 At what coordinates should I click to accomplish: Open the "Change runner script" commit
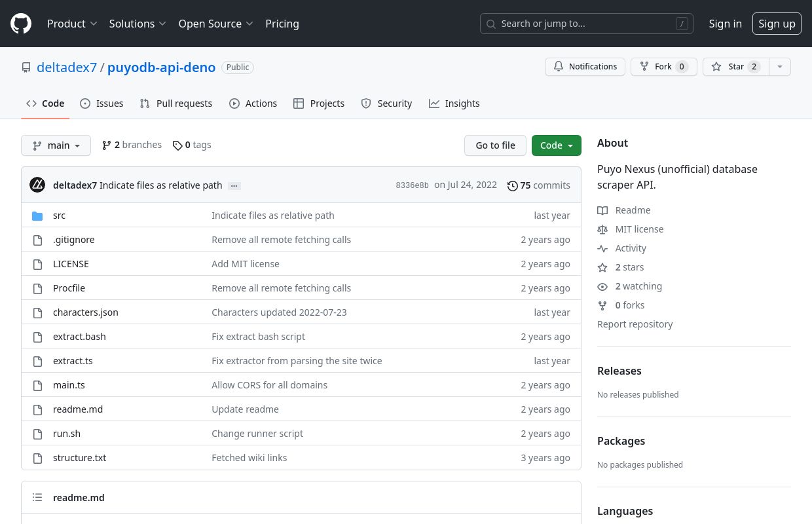click(x=257, y=434)
